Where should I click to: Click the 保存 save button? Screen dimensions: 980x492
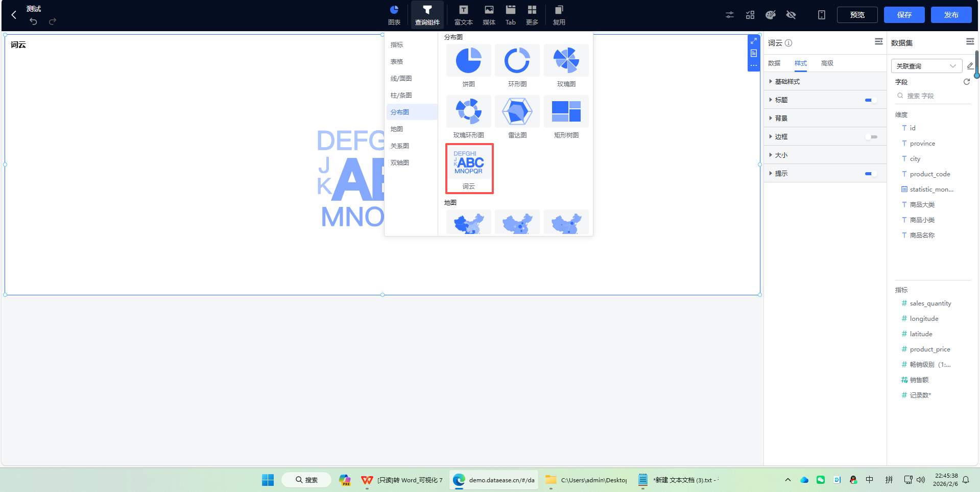pyautogui.click(x=904, y=15)
